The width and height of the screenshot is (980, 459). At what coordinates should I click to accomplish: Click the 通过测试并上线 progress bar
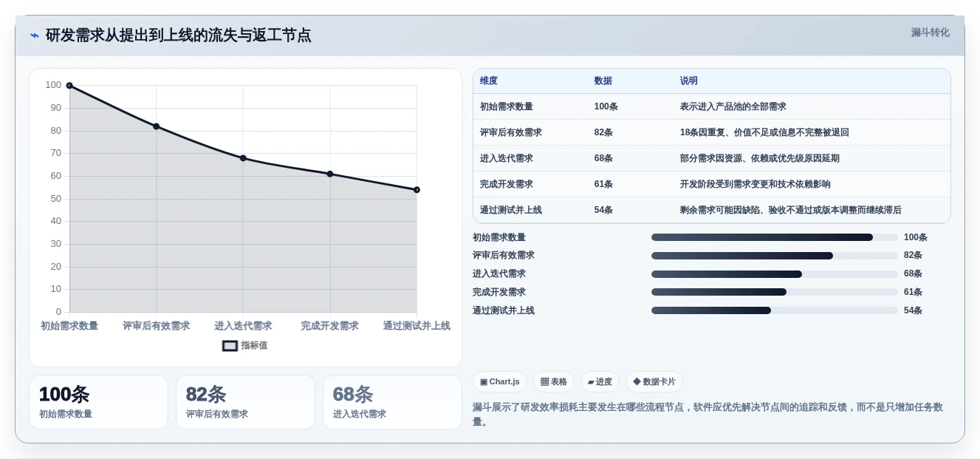pyautogui.click(x=775, y=310)
